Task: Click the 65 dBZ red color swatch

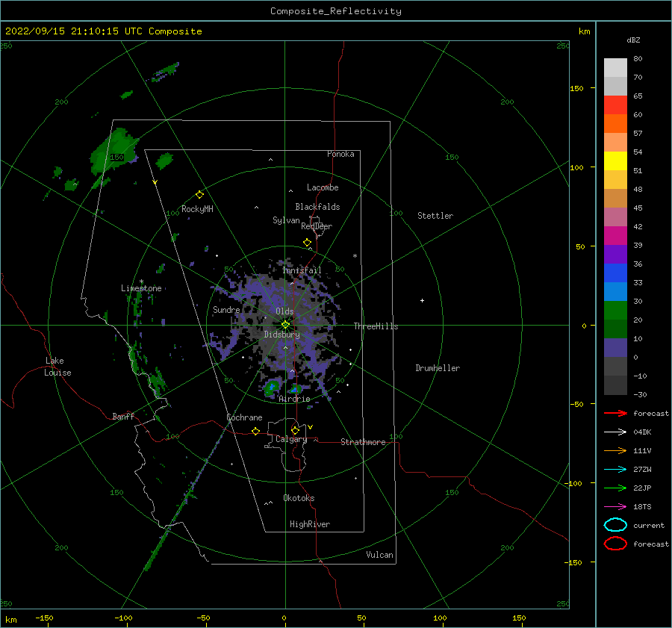Action: click(x=615, y=105)
